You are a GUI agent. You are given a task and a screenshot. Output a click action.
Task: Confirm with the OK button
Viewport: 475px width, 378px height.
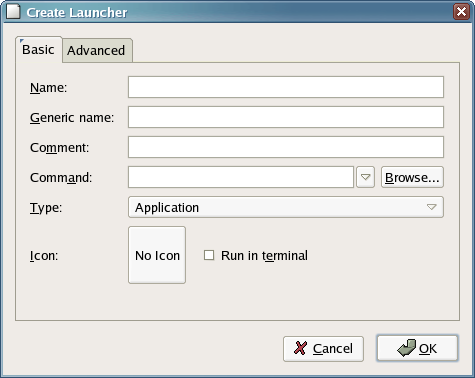(417, 348)
